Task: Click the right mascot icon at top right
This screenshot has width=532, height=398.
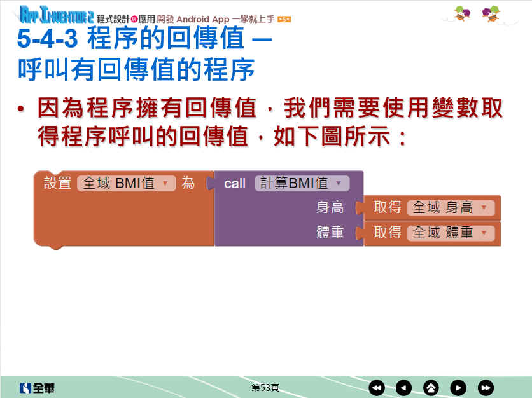Action: (491, 13)
